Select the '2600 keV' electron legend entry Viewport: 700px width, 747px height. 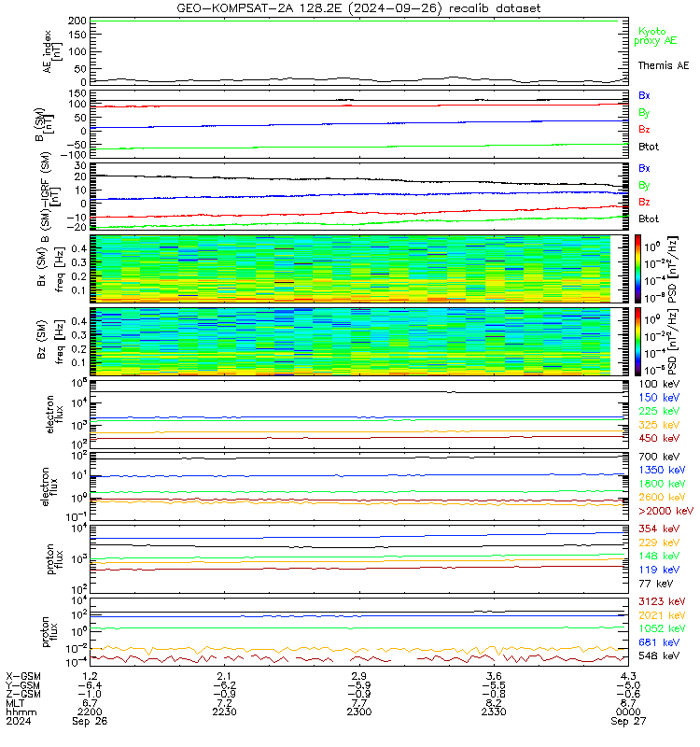[x=662, y=497]
